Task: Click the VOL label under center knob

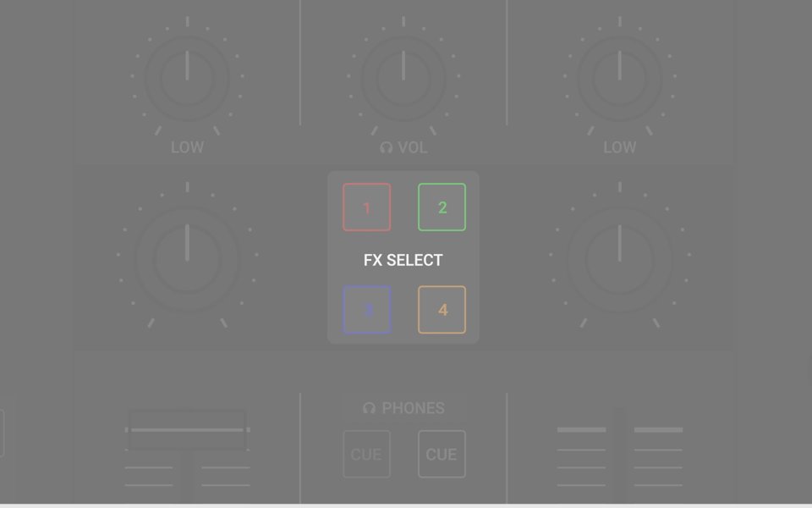Action: point(412,147)
